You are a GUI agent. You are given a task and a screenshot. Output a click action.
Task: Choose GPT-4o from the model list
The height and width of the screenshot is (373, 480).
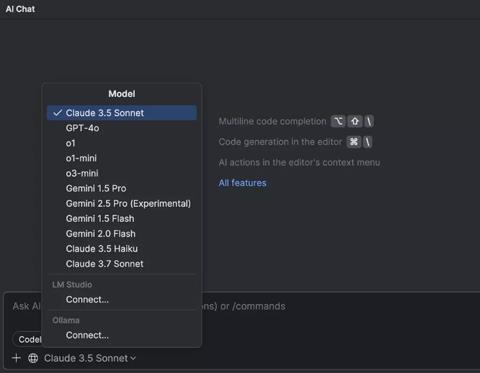[x=122, y=128]
